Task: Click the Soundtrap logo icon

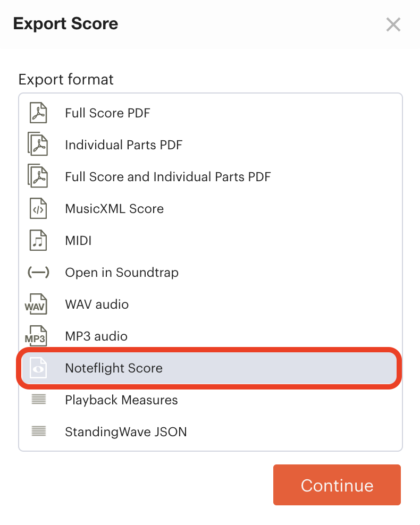Action: click(38, 272)
